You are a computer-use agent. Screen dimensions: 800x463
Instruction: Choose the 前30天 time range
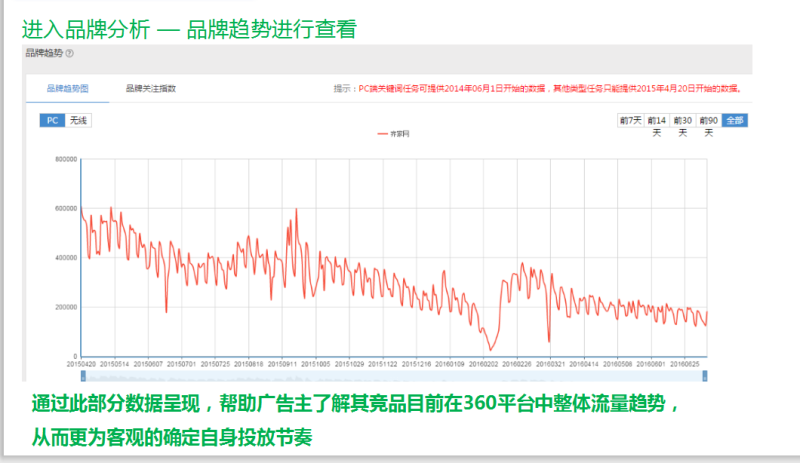coord(683,120)
